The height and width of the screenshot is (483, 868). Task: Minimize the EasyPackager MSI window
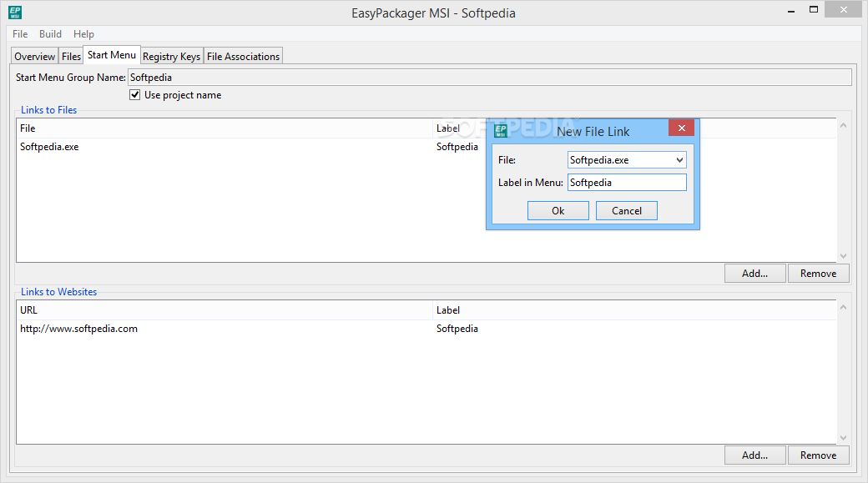point(791,10)
